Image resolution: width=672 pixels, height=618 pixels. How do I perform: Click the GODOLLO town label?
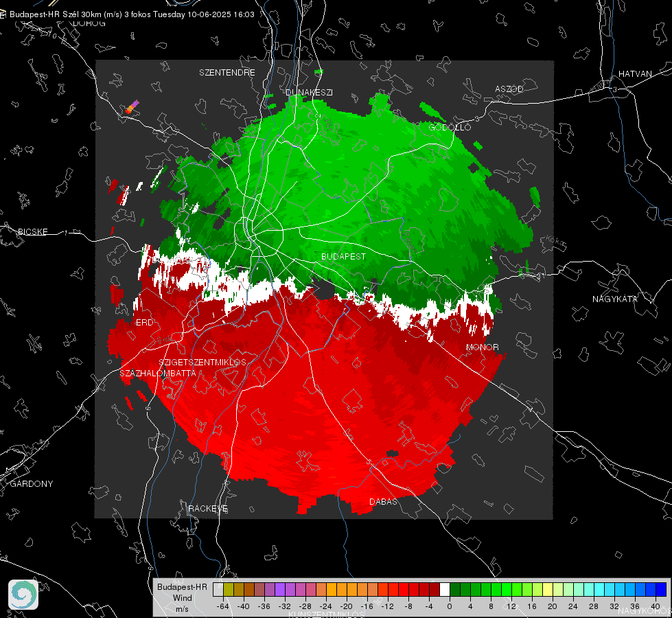450,127
